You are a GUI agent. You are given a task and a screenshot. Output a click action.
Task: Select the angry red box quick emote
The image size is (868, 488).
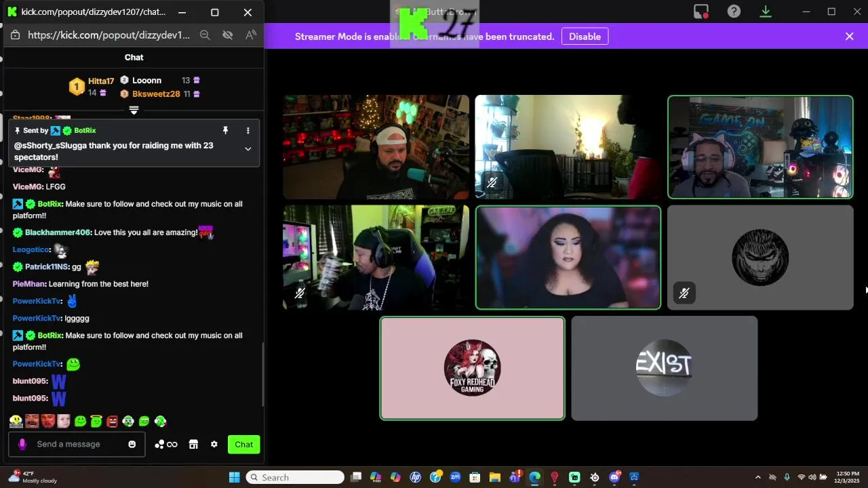tap(112, 421)
